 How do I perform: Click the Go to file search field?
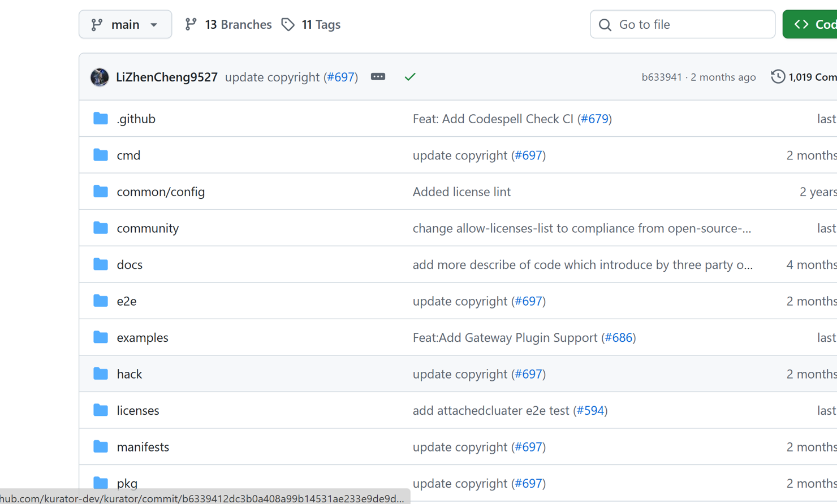tap(682, 24)
